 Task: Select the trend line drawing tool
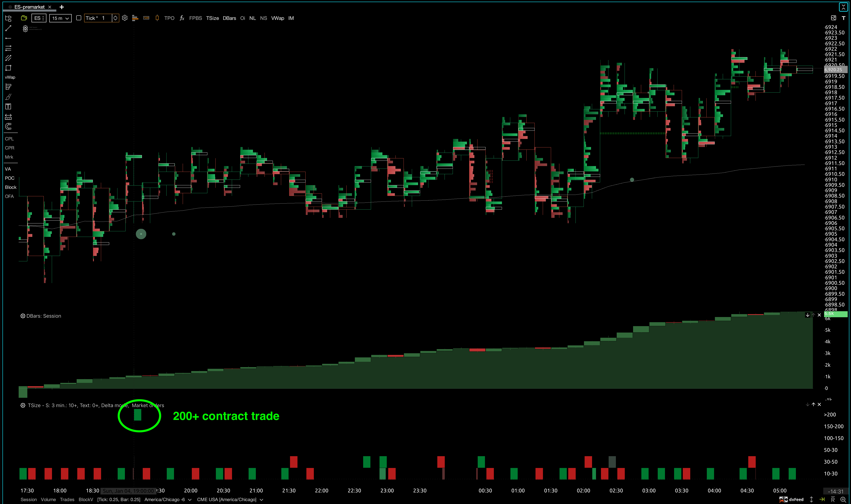click(x=8, y=28)
